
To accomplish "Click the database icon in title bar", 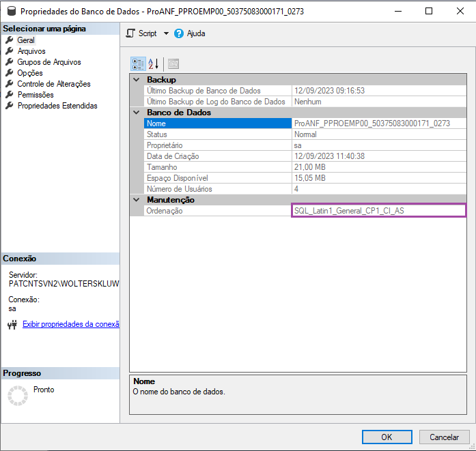I will pos(10,11).
